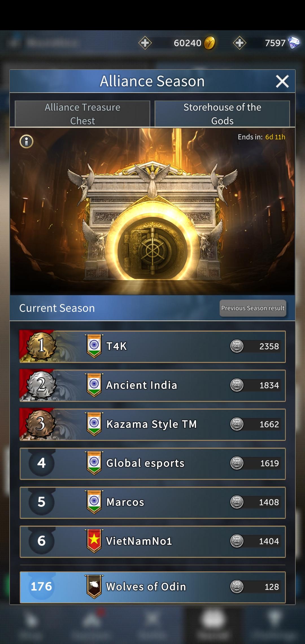The width and height of the screenshot is (305, 644).
Task: Tap the Vietnam flag badge beside VietNamNo1
Action: point(94,541)
